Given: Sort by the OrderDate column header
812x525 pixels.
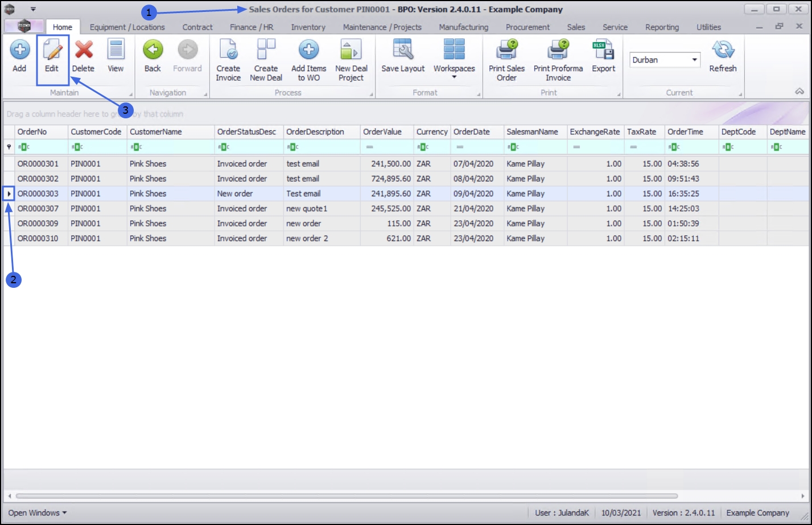Looking at the screenshot, I should pyautogui.click(x=477, y=132).
